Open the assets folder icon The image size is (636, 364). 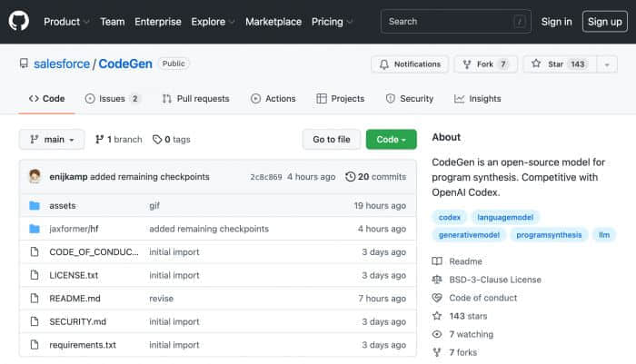pyautogui.click(x=35, y=205)
